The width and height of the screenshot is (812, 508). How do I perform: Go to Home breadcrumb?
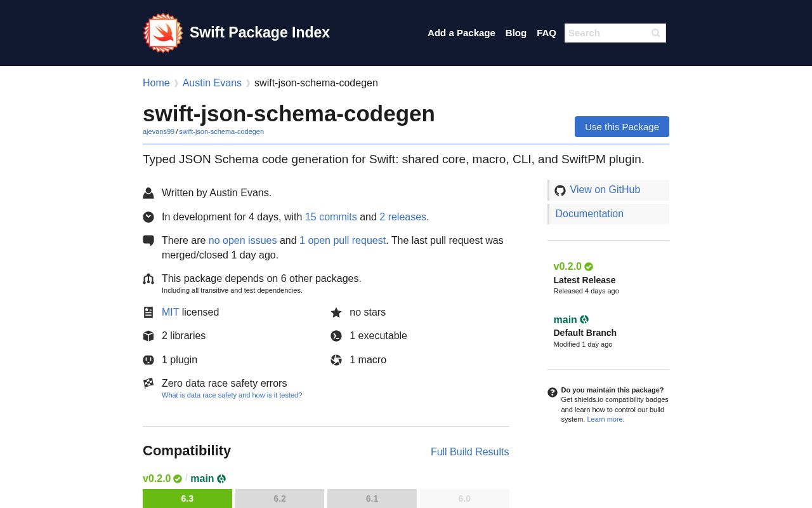[x=156, y=83]
